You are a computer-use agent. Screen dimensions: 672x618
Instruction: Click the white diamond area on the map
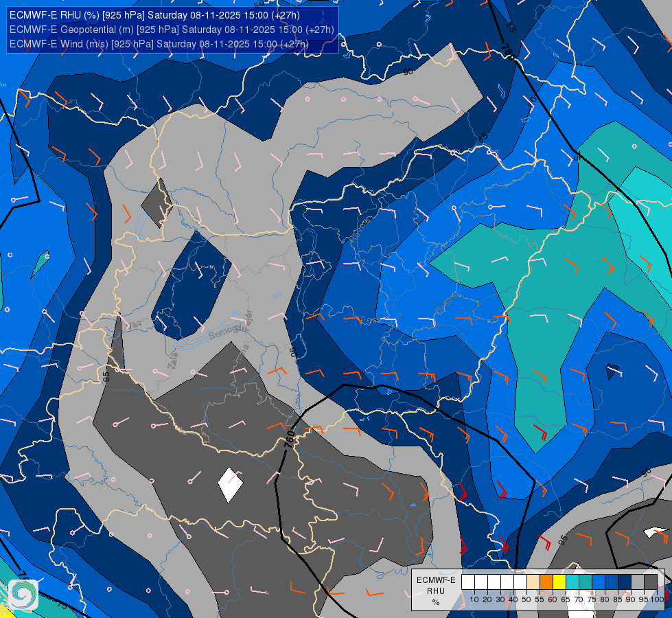(x=230, y=485)
